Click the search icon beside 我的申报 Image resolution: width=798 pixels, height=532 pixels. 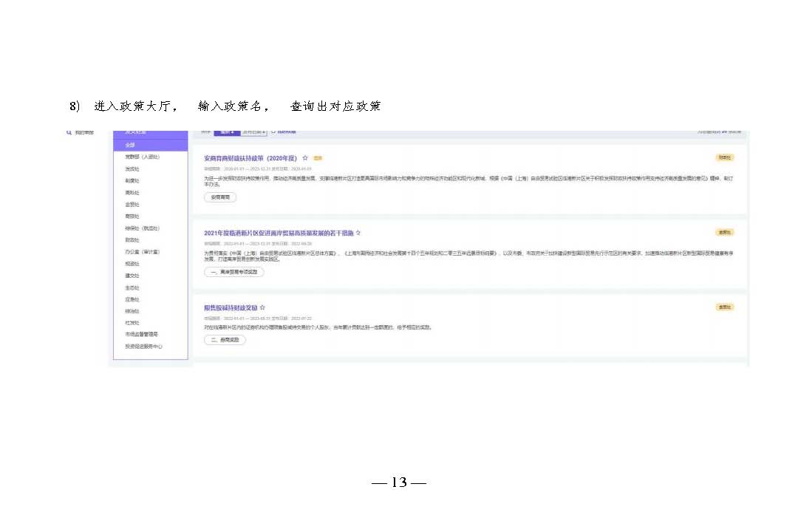(69, 132)
